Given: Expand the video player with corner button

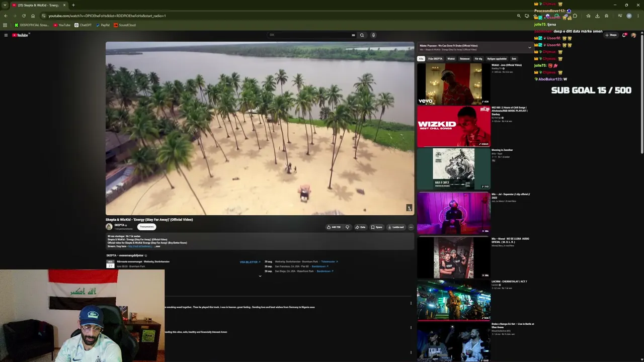Looking at the screenshot, I should [409, 208].
